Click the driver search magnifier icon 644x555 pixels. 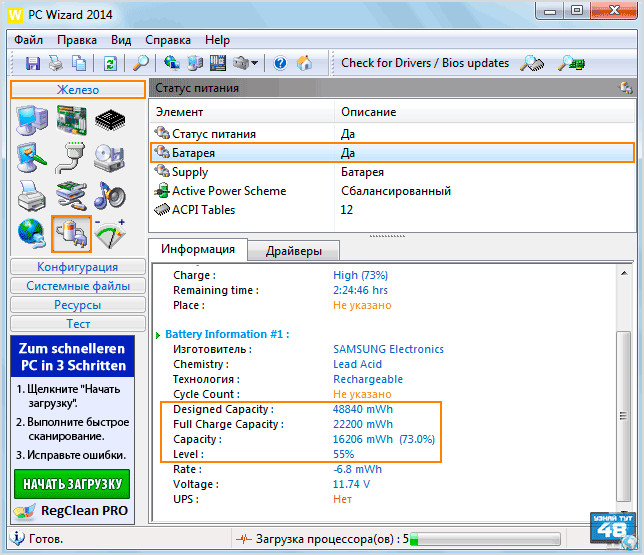(531, 63)
